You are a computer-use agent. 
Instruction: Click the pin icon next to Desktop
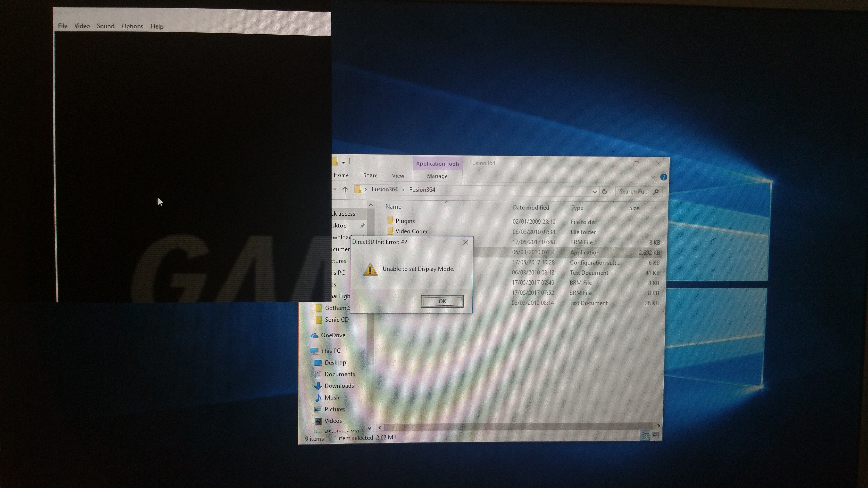(362, 226)
